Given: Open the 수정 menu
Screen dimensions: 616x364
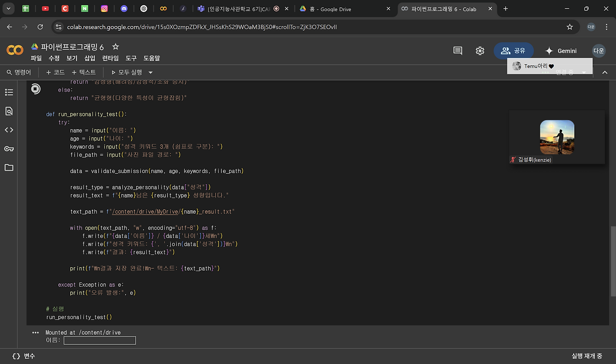Looking at the screenshot, I should [x=54, y=58].
